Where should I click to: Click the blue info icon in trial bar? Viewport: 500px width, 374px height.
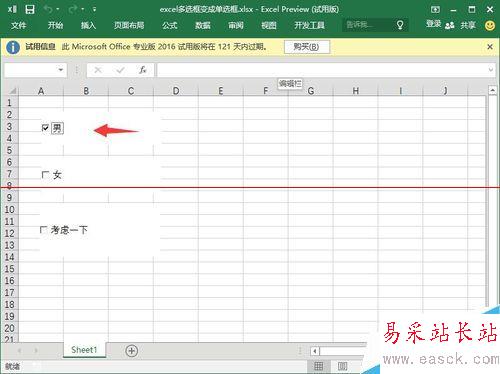coord(13,47)
